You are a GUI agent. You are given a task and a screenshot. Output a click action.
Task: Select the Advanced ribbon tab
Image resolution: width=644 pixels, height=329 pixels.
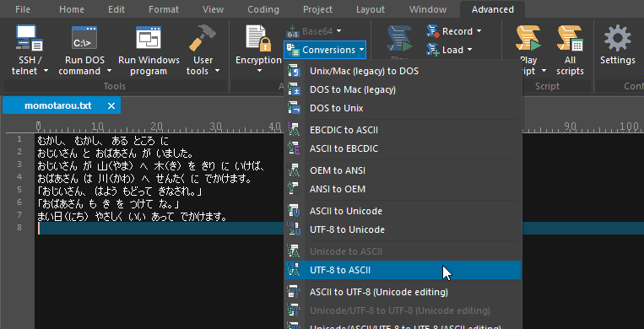click(x=492, y=9)
